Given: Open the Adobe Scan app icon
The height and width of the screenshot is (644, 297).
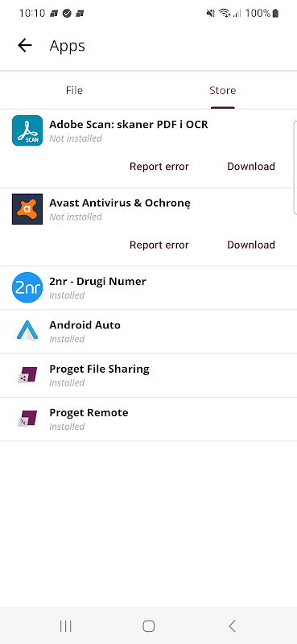Looking at the screenshot, I should coord(27,130).
